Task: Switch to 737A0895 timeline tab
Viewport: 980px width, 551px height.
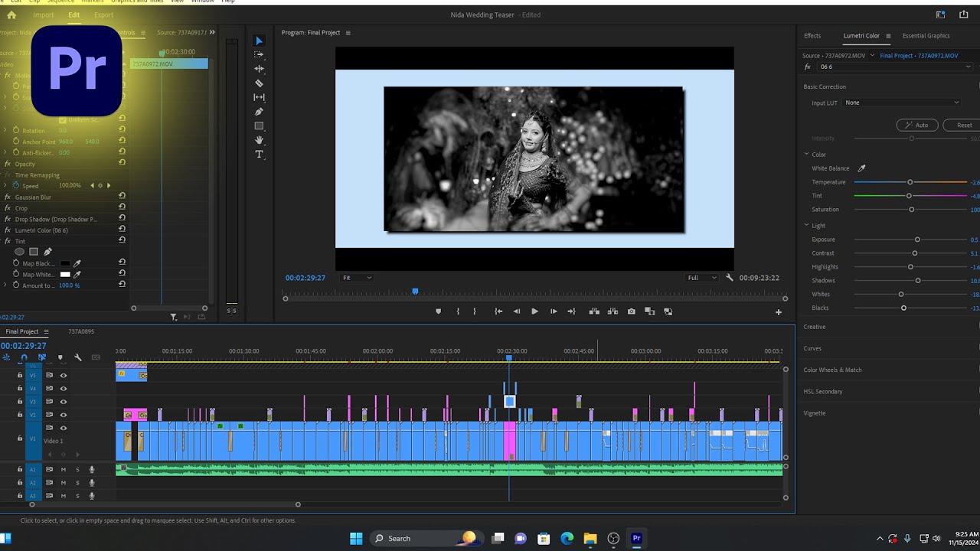Action: [81, 331]
